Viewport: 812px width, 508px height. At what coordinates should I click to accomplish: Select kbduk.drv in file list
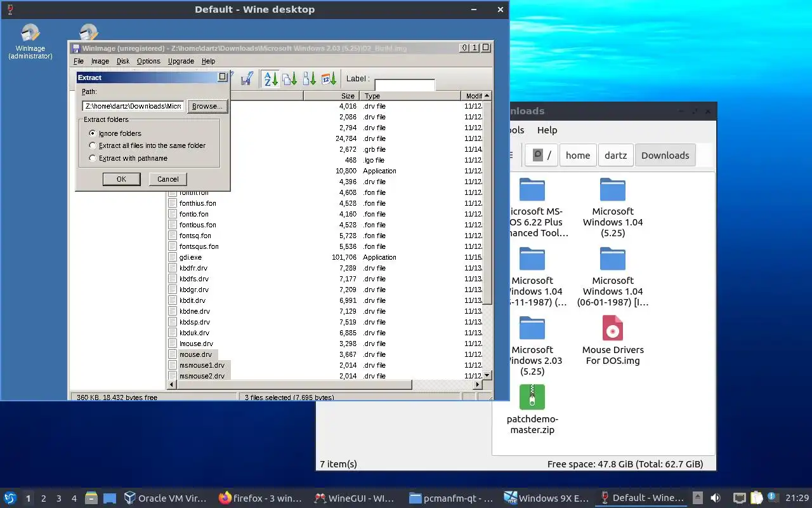click(x=194, y=333)
